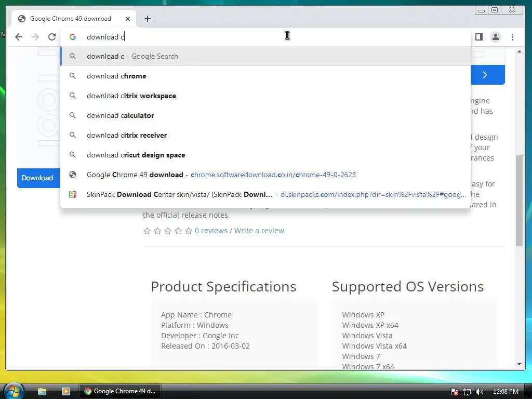Image resolution: width=532 pixels, height=399 pixels.
Task: Open file explorer from taskbar
Action: (x=42, y=391)
